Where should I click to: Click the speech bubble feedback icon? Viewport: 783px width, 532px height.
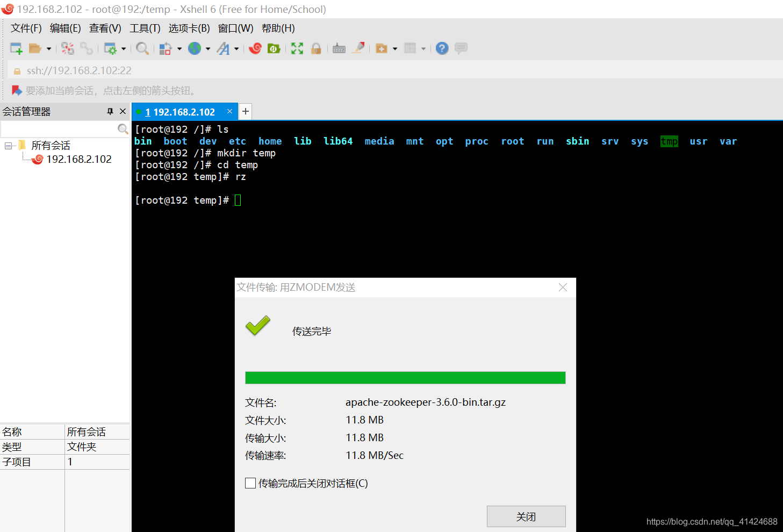(461, 48)
